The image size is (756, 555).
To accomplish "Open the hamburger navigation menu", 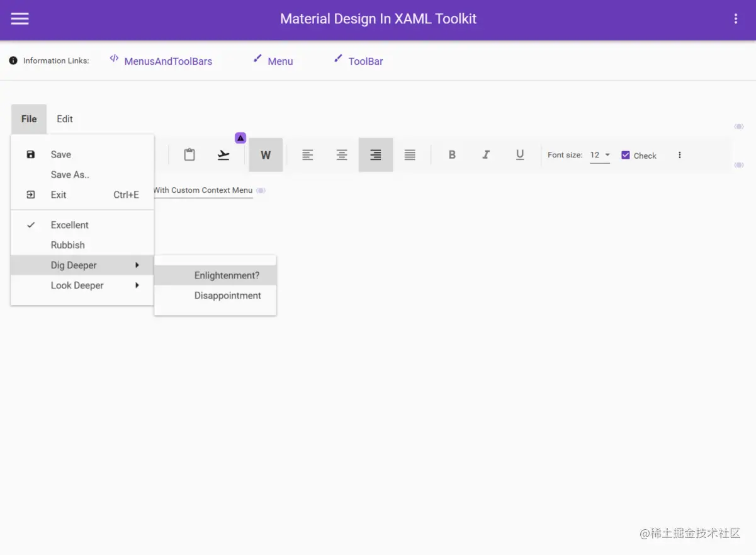I will [20, 19].
